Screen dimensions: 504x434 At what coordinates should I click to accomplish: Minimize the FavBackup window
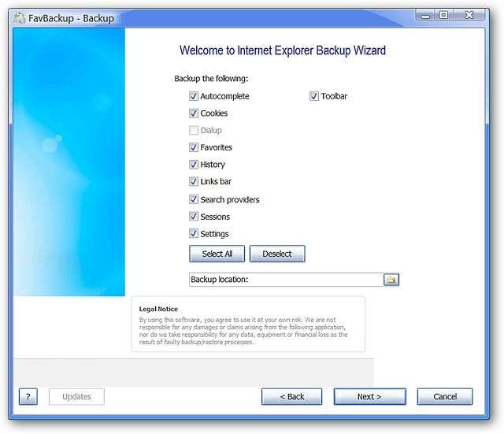coord(425,15)
